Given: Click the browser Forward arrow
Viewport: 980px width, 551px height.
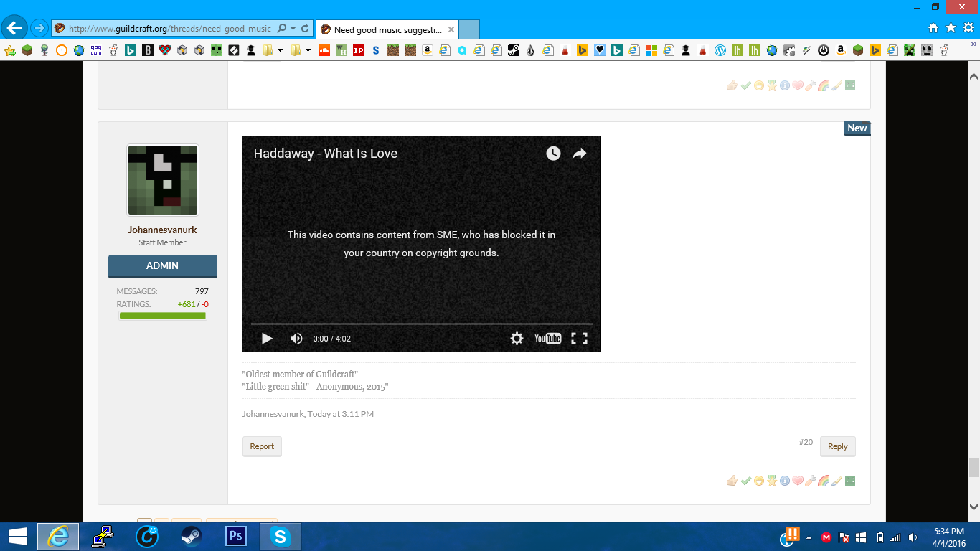Looking at the screenshot, I should tap(39, 29).
